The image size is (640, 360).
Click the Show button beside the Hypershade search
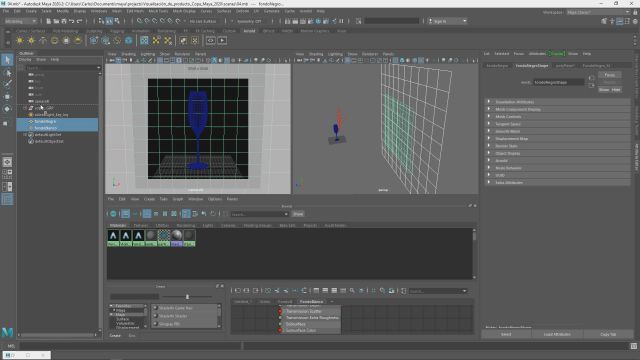pyautogui.click(x=298, y=214)
